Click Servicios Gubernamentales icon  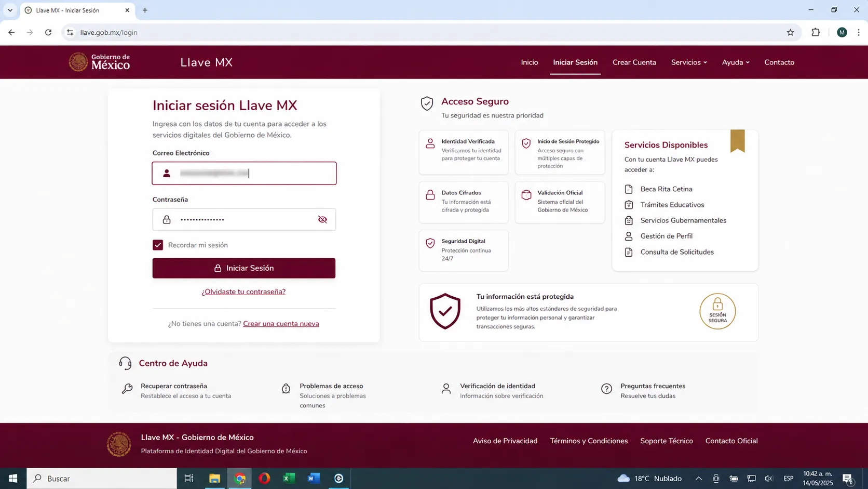(x=629, y=220)
